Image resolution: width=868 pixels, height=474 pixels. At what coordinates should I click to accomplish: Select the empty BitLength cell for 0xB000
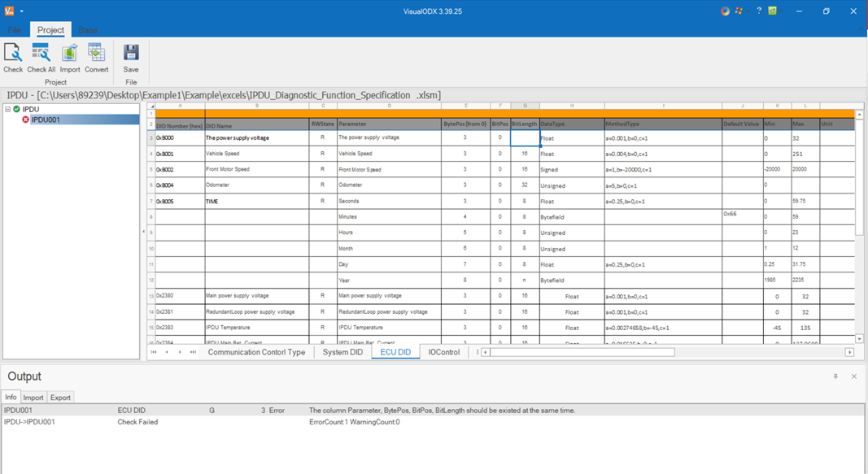[x=525, y=137]
